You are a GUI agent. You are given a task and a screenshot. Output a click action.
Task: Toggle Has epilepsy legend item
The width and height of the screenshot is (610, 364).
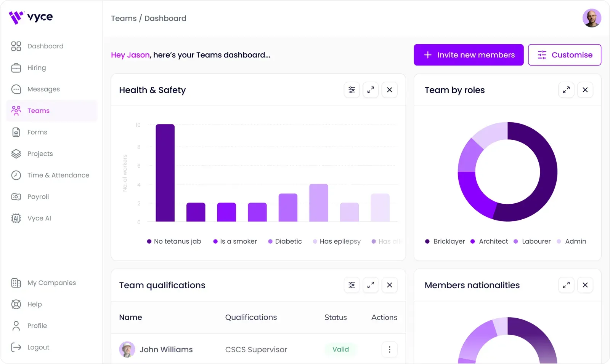coord(337,241)
